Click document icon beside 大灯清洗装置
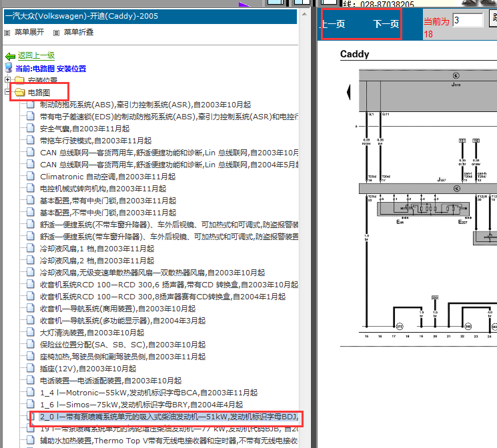497x448 pixels. (x=31, y=333)
